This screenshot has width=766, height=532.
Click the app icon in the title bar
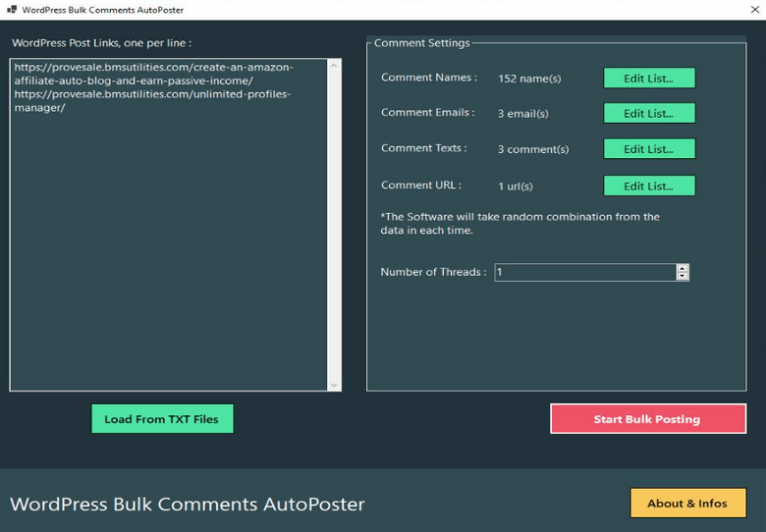coord(12,9)
